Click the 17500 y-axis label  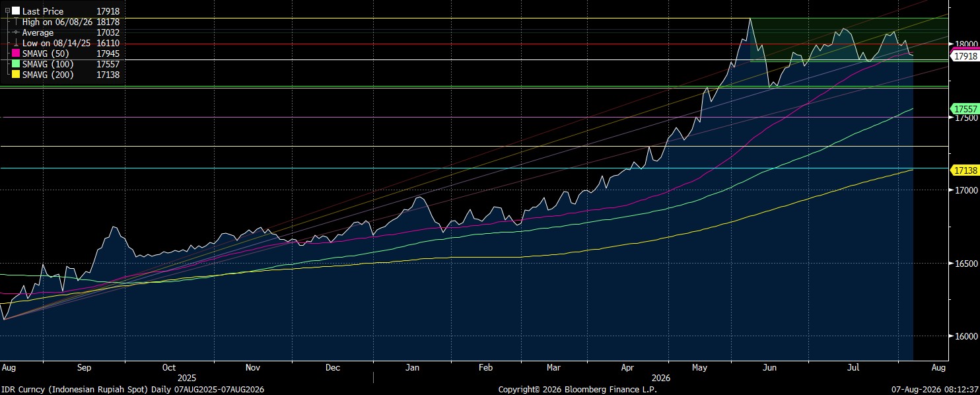click(965, 118)
